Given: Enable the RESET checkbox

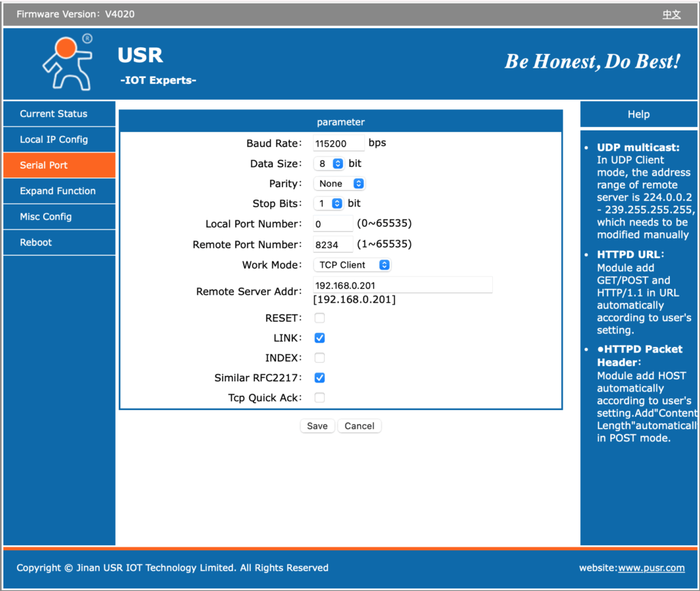Looking at the screenshot, I should point(319,318).
